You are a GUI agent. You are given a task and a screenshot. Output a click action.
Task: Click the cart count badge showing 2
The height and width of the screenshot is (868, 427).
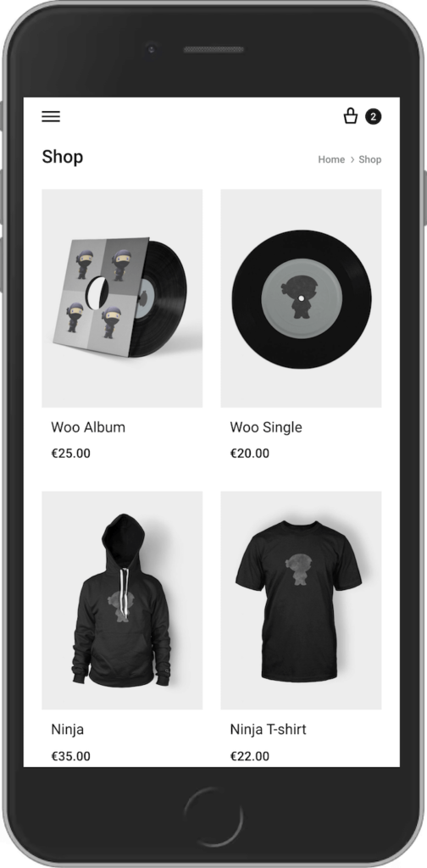[374, 116]
